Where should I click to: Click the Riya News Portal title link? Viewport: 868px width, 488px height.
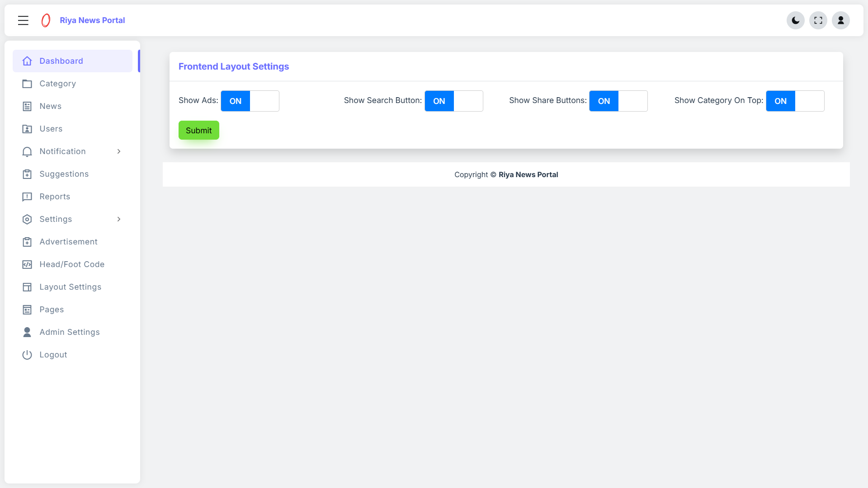click(x=92, y=20)
